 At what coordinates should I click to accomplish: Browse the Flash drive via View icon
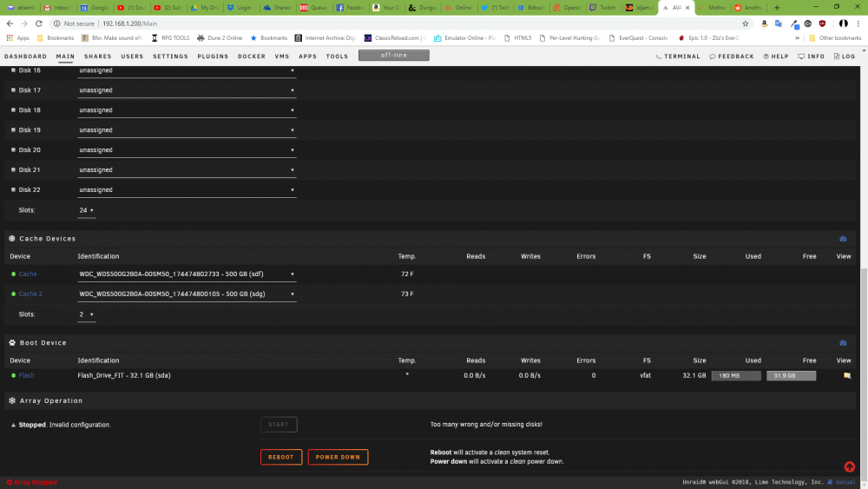coord(847,375)
